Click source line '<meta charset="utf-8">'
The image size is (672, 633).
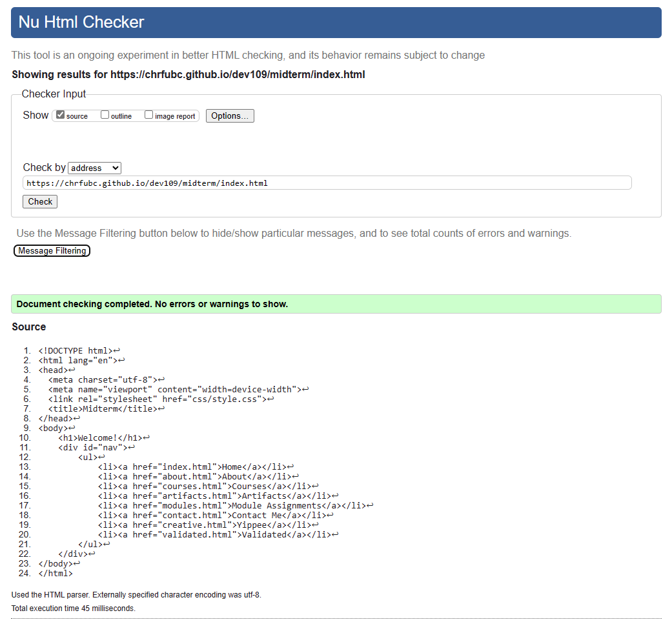(x=107, y=380)
